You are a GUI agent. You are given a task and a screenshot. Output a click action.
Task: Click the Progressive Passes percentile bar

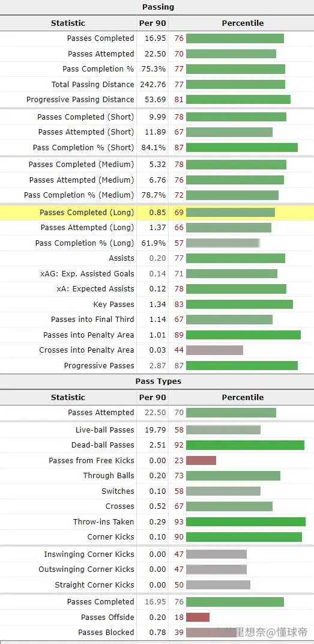(x=242, y=365)
